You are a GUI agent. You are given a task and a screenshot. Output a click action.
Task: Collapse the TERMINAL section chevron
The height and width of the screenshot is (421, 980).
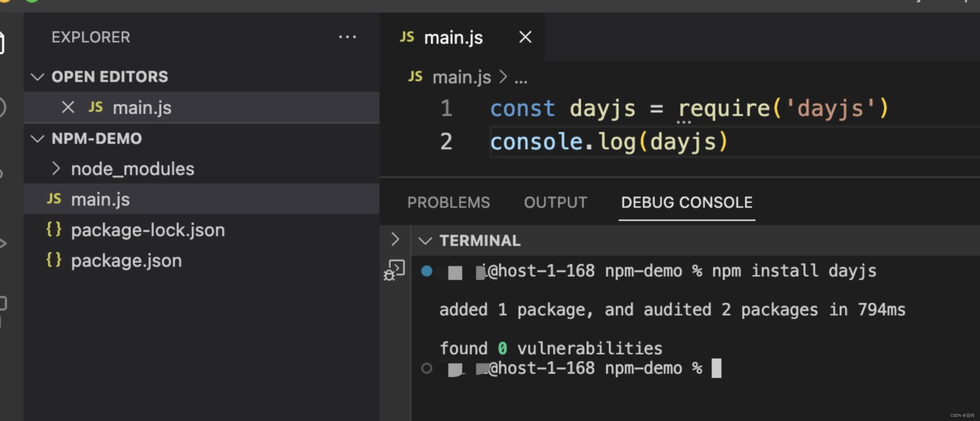click(x=425, y=240)
